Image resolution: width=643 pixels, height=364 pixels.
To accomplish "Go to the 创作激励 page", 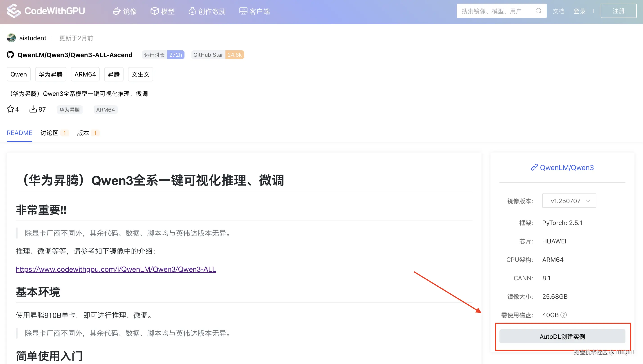I will tap(207, 11).
